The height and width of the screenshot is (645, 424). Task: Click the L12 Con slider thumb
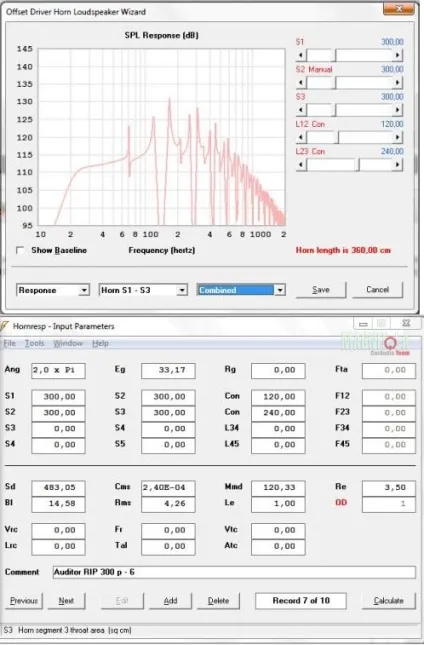coord(336,137)
